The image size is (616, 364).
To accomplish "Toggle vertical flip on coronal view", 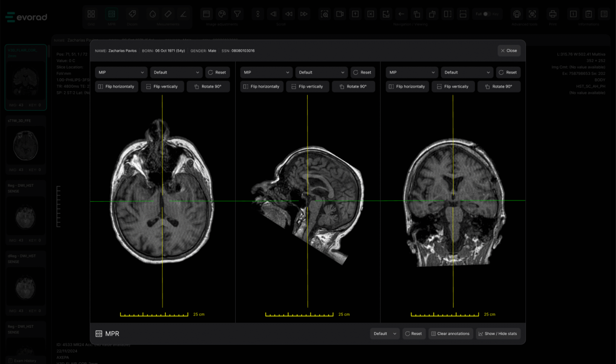I will pos(453,86).
